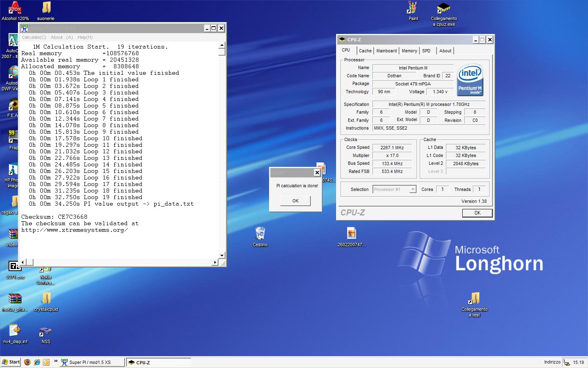Confirm the PI calculation is done dialog
Image resolution: width=588 pixels, height=368 pixels.
tap(295, 201)
